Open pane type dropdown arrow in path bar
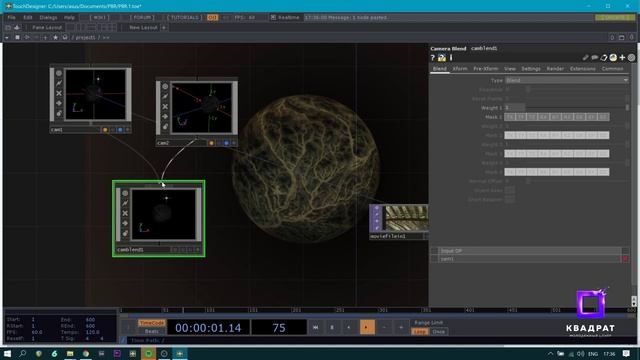The image size is (640, 360). click(x=7, y=37)
